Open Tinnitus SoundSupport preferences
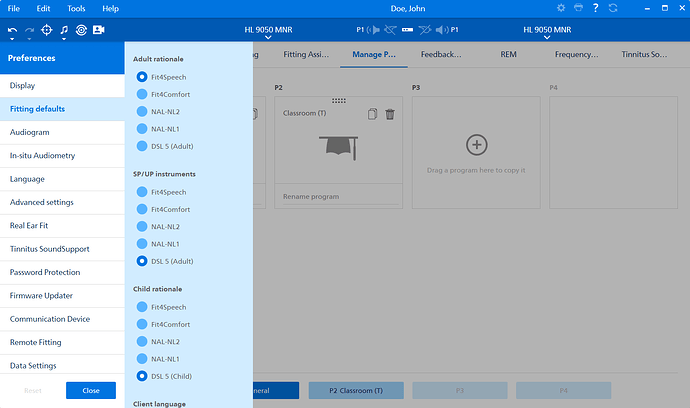The image size is (690, 408). (62, 249)
